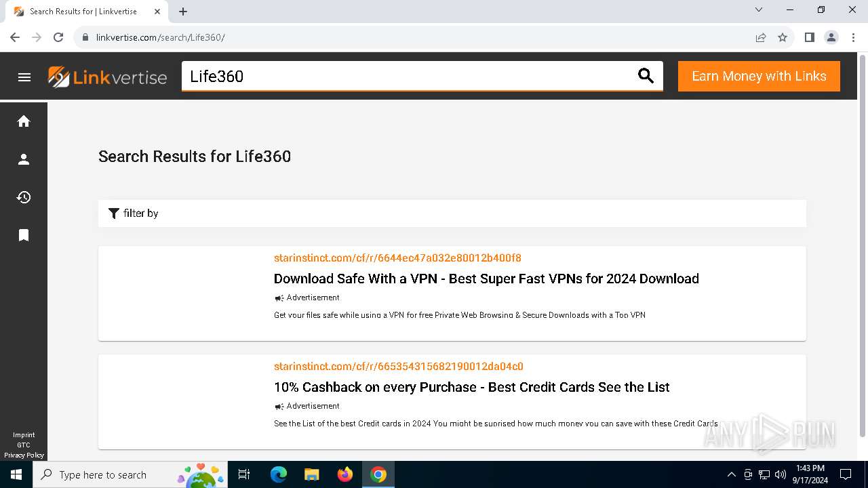The width and height of the screenshot is (868, 488).
Task: Close the Search Results Linkvertise tab
Action: [157, 12]
